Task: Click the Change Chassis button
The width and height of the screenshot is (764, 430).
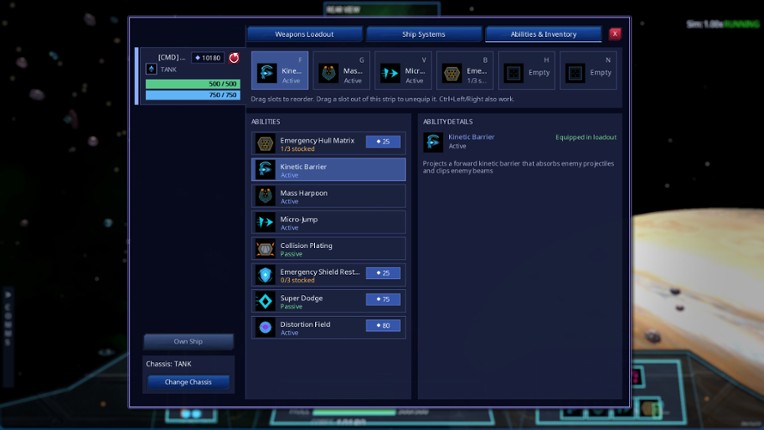Action: point(188,382)
